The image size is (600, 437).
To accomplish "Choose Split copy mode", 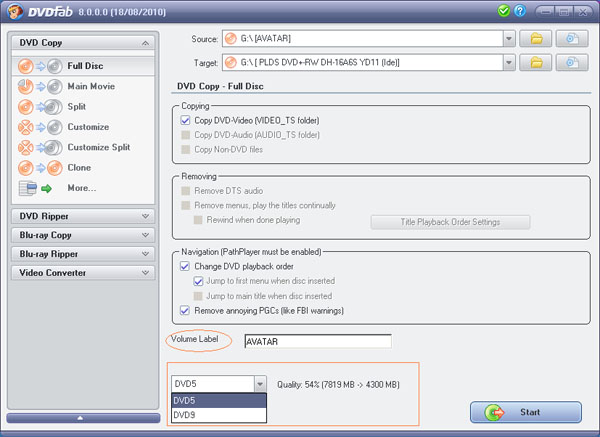I will coord(83,107).
